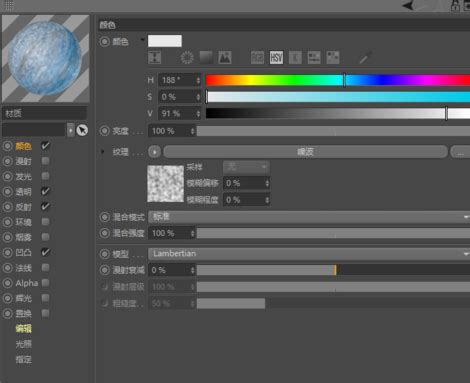Viewport: 470px width, 383px height.
Task: Open the 光照 (Illumination) page
Action: 24,344
